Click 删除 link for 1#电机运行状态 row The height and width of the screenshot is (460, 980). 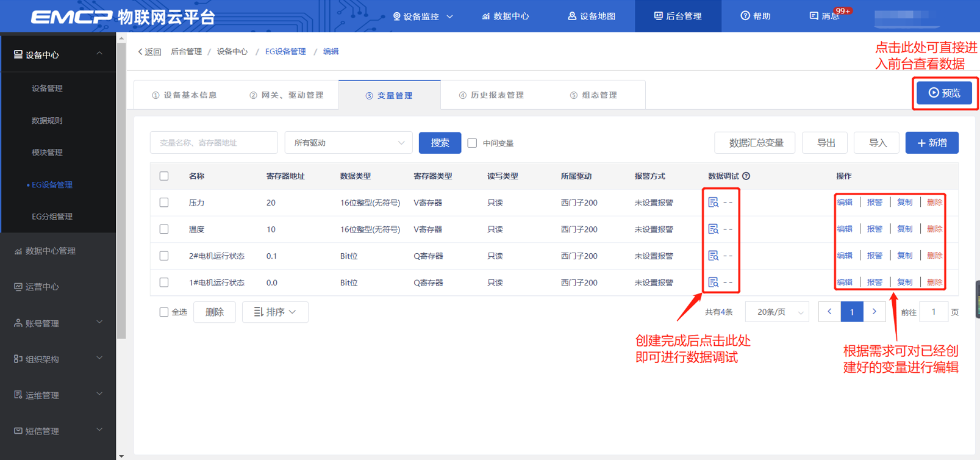(934, 282)
